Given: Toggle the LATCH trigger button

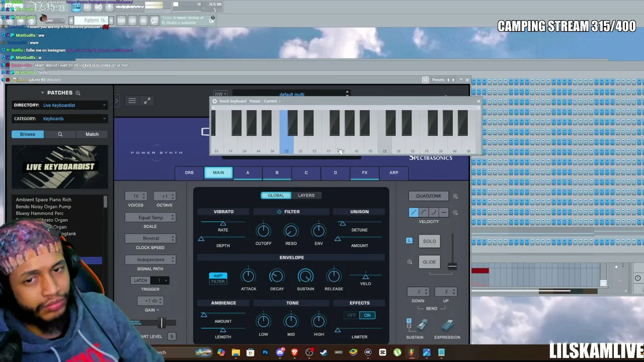Looking at the screenshot, I should click(140, 281).
